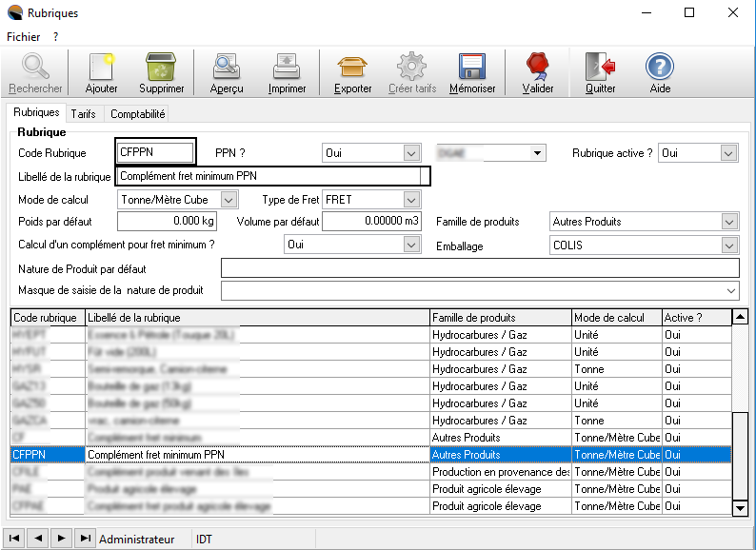Screen dimensions: 756x550
Task: Expand the Mode de calcul dropdown
Action: pyautogui.click(x=228, y=200)
